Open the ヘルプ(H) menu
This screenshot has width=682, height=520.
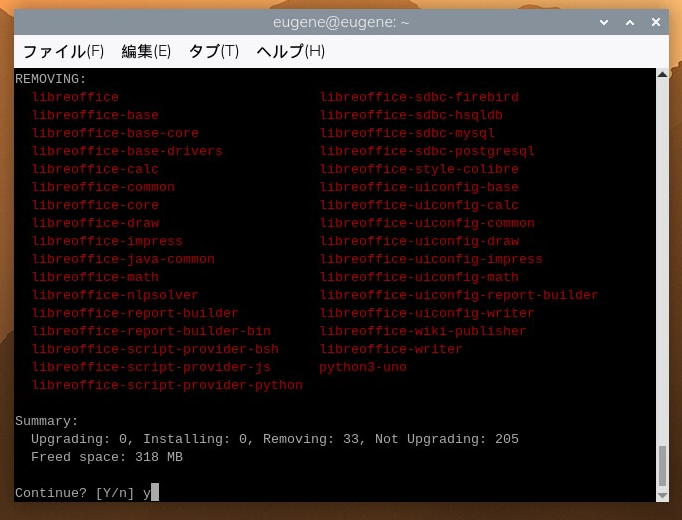pyautogui.click(x=291, y=51)
